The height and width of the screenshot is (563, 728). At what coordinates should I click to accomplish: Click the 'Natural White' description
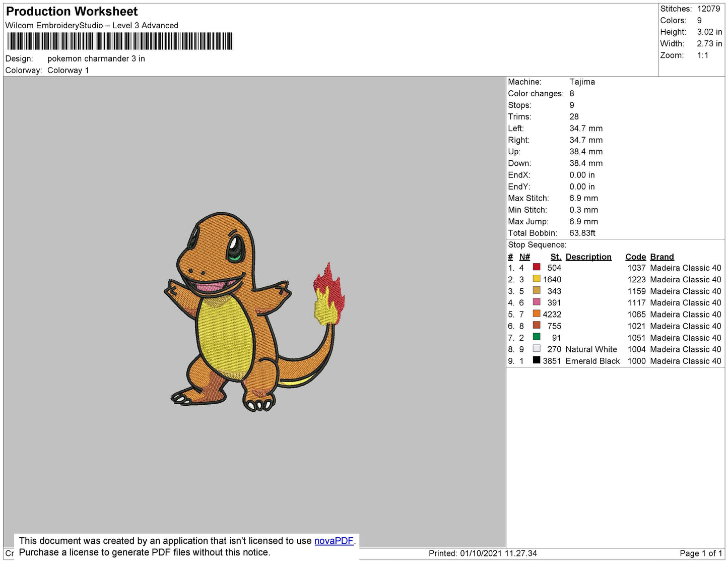[591, 350]
